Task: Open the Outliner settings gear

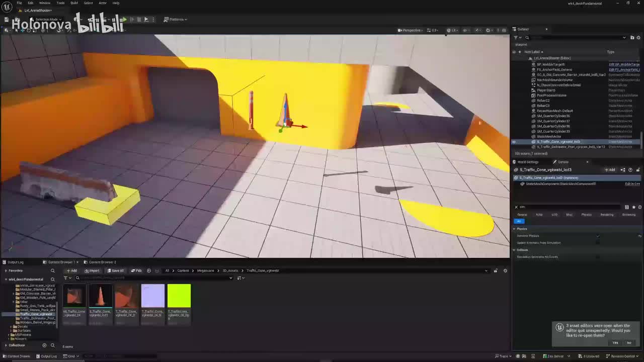Action: click(638, 38)
